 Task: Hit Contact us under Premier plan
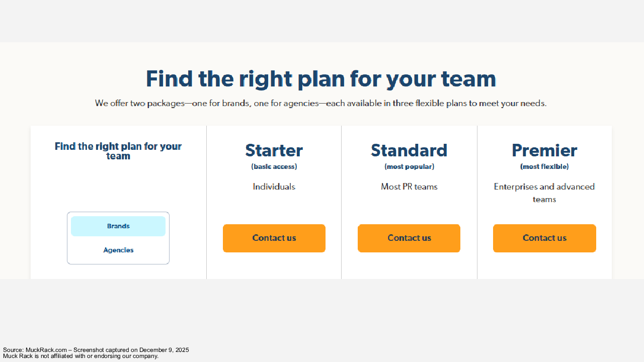[544, 238]
